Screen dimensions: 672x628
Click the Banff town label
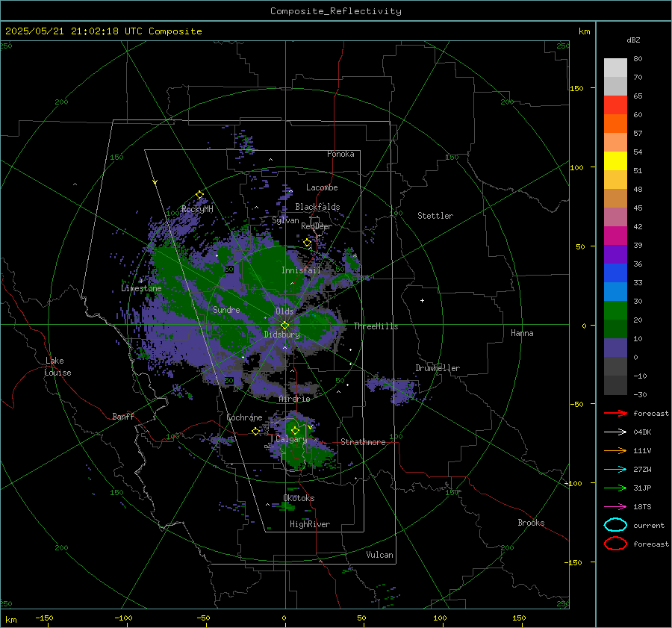pyautogui.click(x=123, y=417)
